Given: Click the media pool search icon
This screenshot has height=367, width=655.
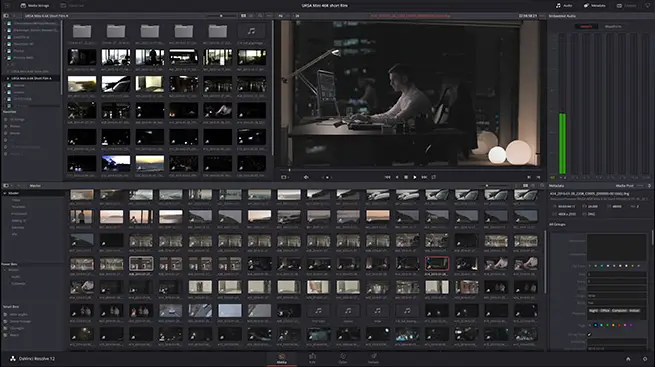Looking at the screenshot, I should click(542, 185).
